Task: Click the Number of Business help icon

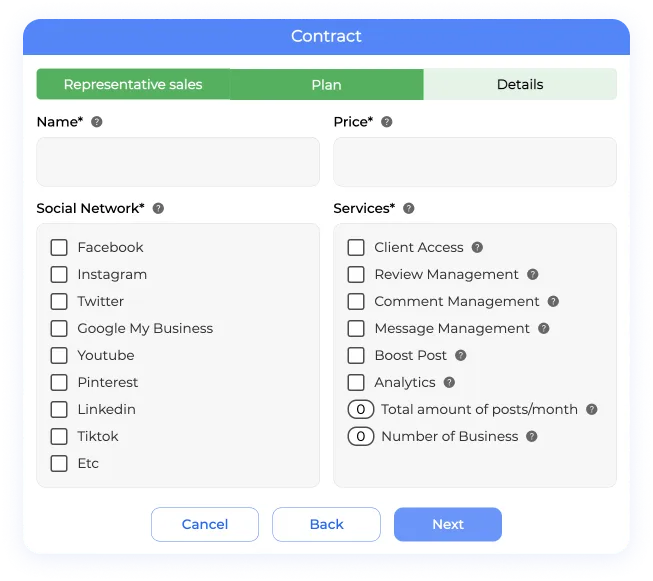Action: (x=532, y=436)
